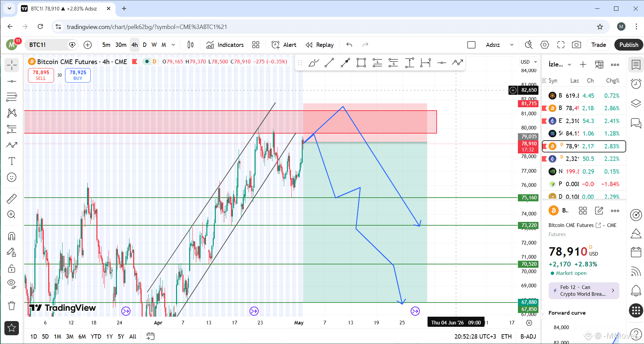Open quick search lightning magnifier
Viewport: 644px width, 344px height.
[529, 45]
